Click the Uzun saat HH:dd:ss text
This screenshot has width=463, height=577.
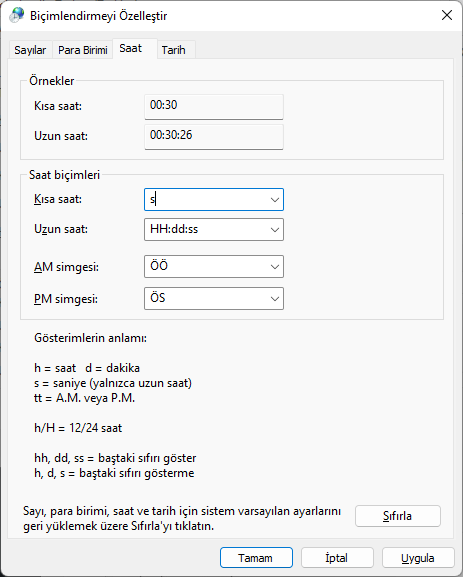[174, 229]
